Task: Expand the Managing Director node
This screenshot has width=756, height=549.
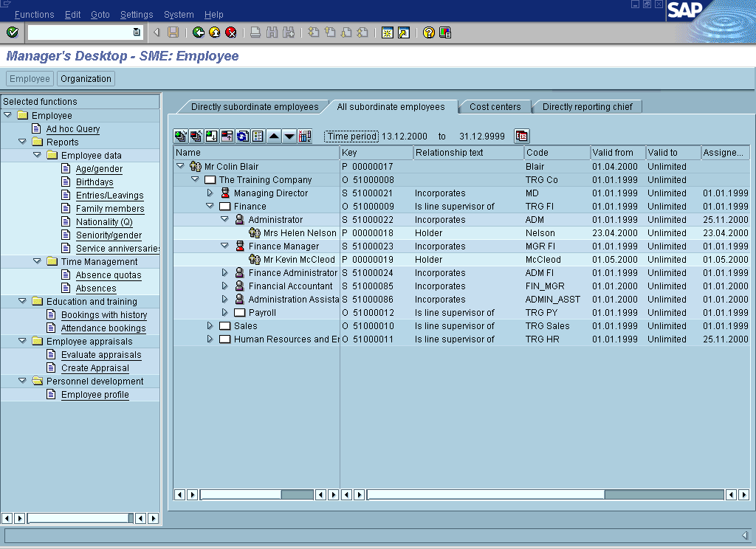Action: [210, 193]
